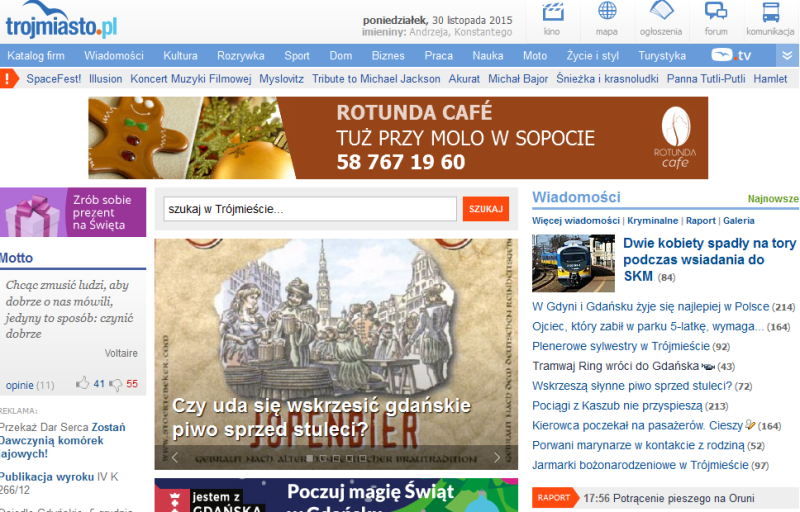Open Koncert Muzyki Filmowej link

191,79
